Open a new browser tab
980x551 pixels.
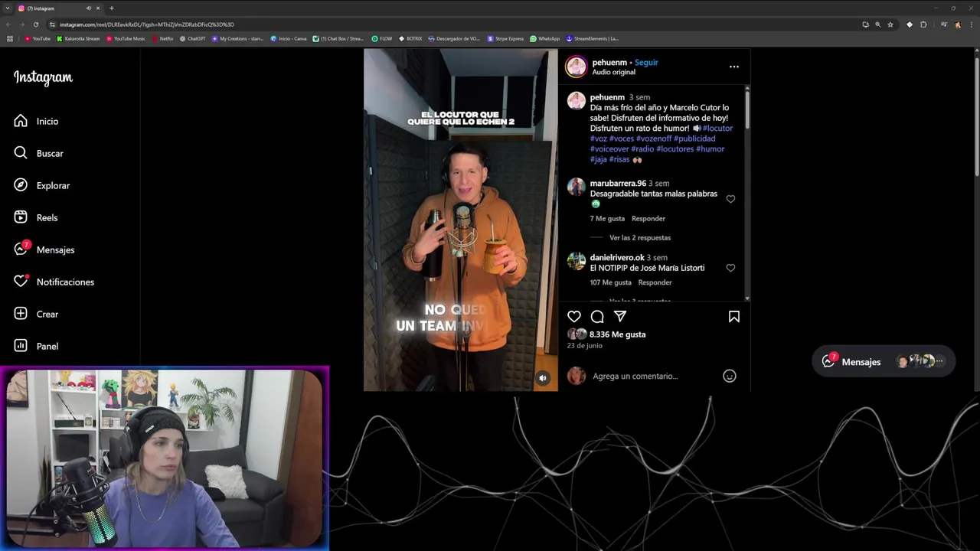(112, 8)
